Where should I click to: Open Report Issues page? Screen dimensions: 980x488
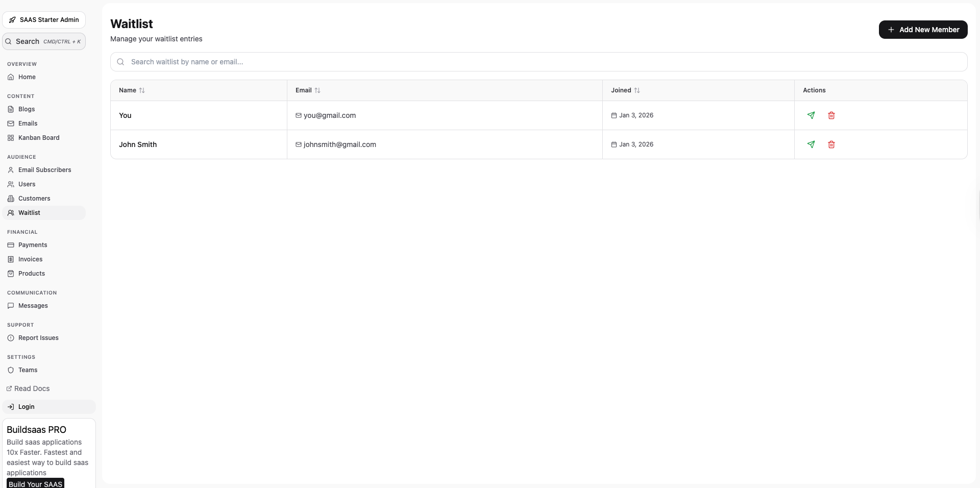tap(44, 338)
